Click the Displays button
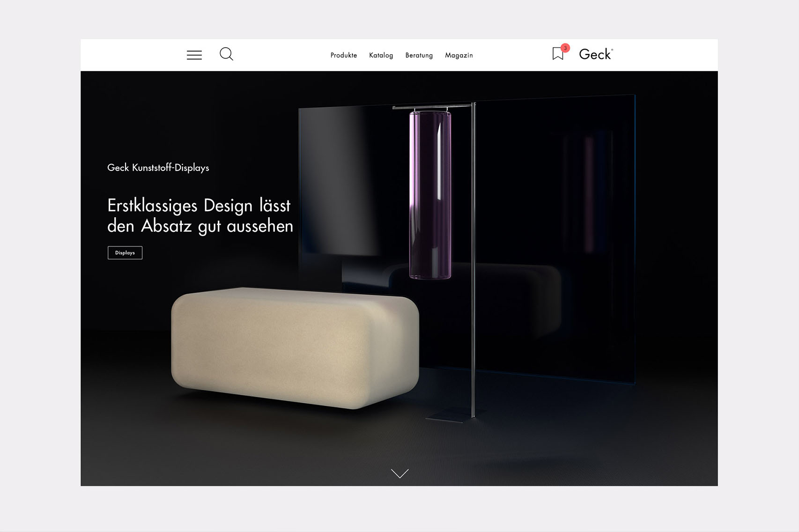This screenshot has height=532, width=799. pyautogui.click(x=125, y=253)
